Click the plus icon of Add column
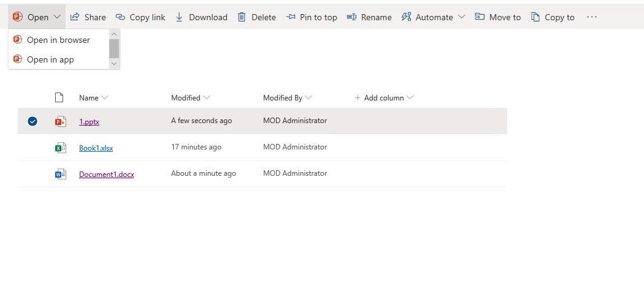This screenshot has width=644, height=305. click(358, 97)
